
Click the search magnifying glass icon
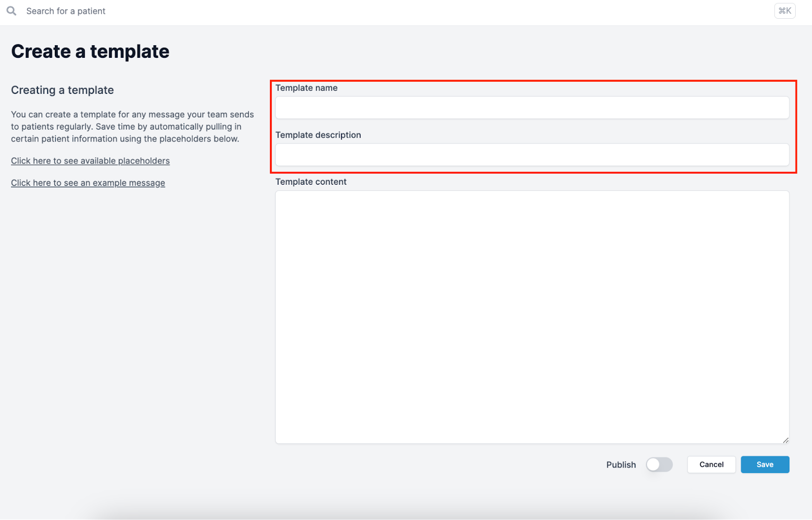point(11,11)
